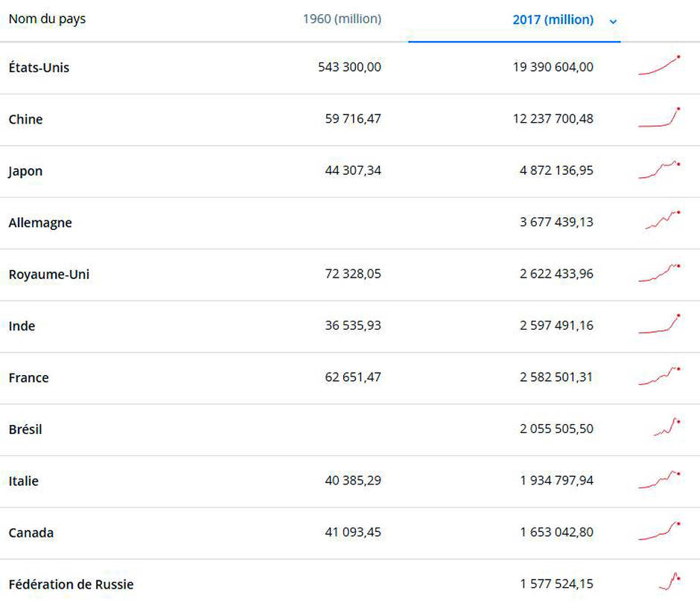
Task: Sort by the Nom du pays header
Action: tap(47, 19)
